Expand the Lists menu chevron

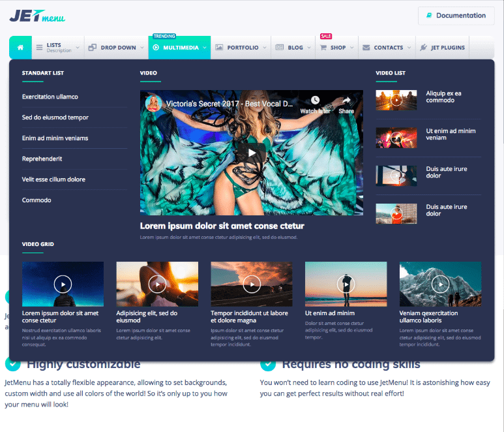pos(78,48)
